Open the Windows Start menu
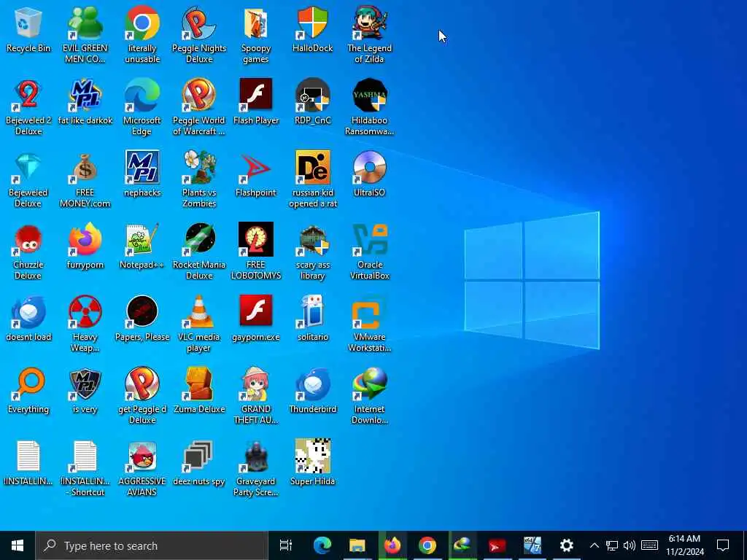 (x=18, y=545)
